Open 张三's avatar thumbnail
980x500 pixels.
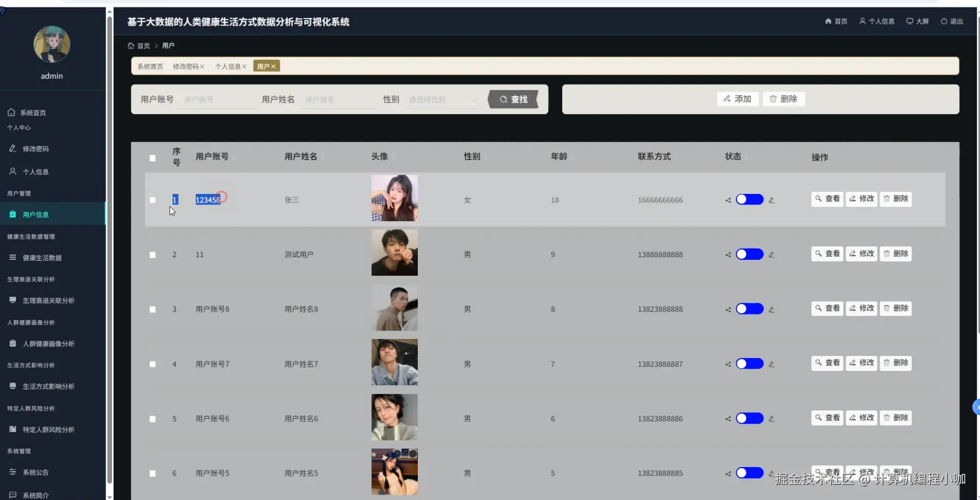click(394, 198)
